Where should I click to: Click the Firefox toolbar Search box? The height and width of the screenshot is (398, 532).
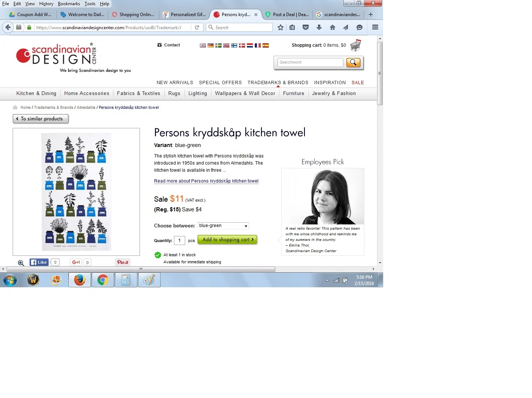click(x=239, y=27)
